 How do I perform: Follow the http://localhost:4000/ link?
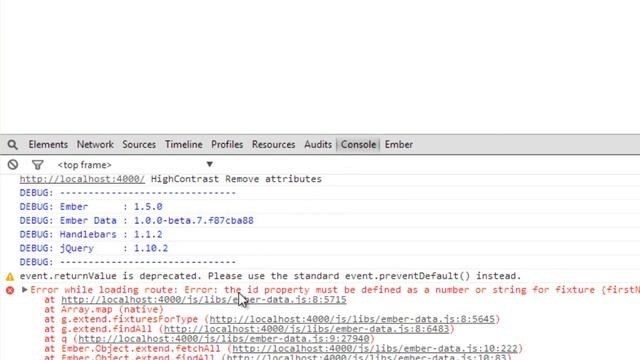[82, 179]
